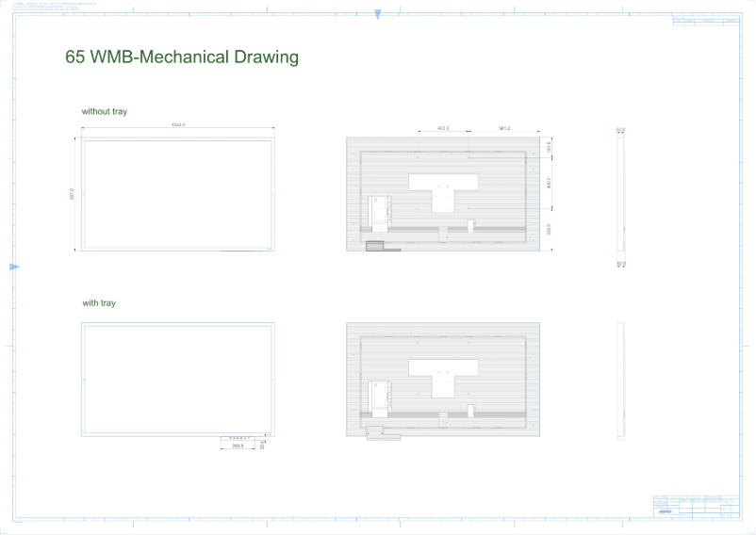Click the blue arrow marker on left border

pyautogui.click(x=14, y=267)
